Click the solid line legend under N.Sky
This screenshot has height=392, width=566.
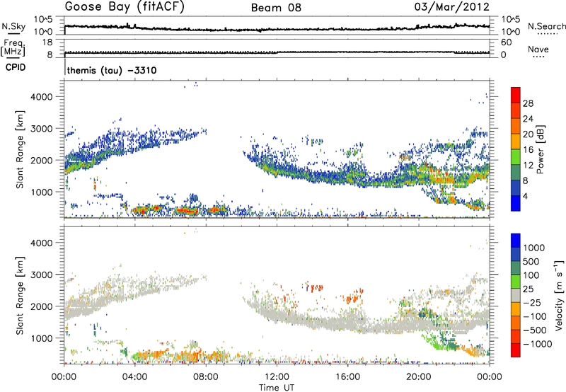coord(13,33)
